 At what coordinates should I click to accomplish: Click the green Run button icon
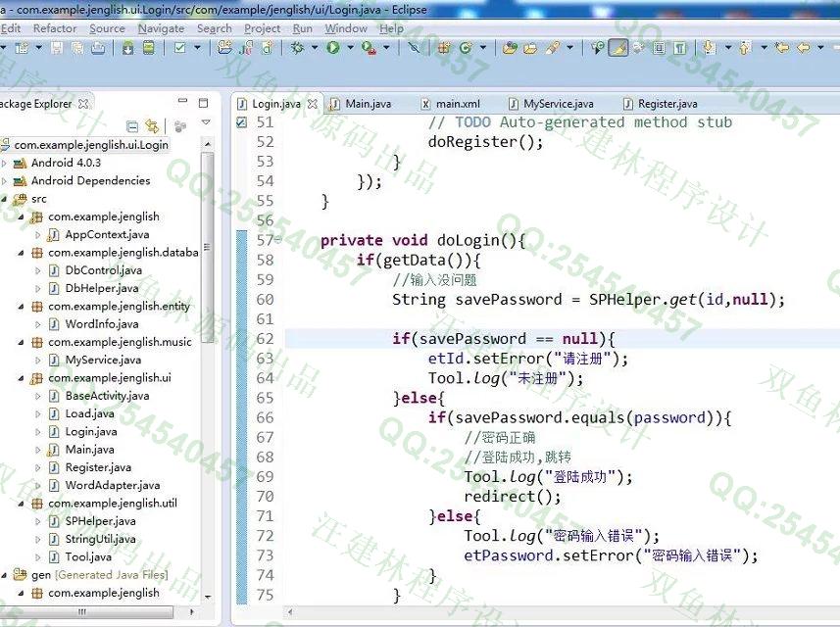coord(333,48)
